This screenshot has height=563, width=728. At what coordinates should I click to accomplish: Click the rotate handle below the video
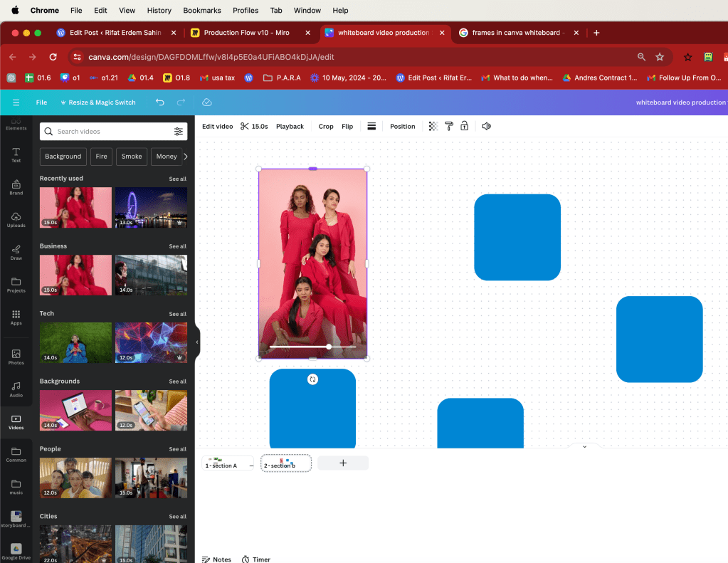click(312, 379)
